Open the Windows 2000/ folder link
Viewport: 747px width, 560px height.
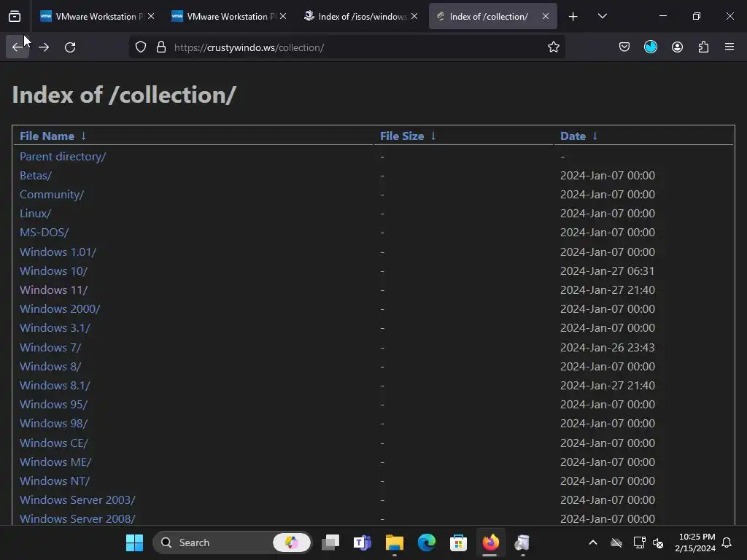pyautogui.click(x=60, y=309)
